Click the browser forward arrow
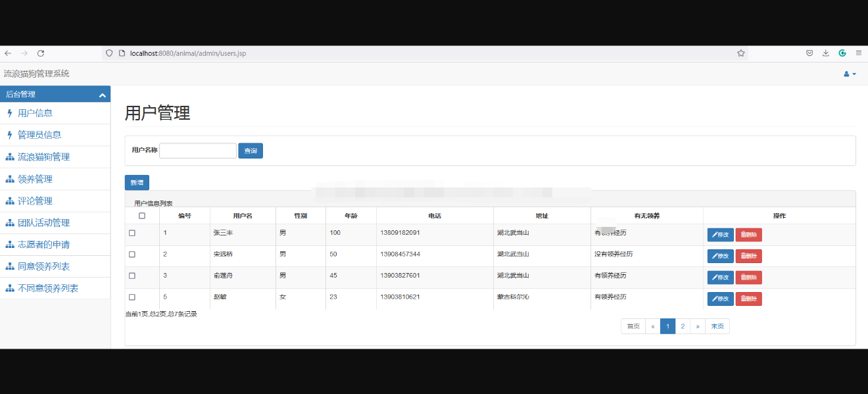The image size is (868, 394). (24, 53)
